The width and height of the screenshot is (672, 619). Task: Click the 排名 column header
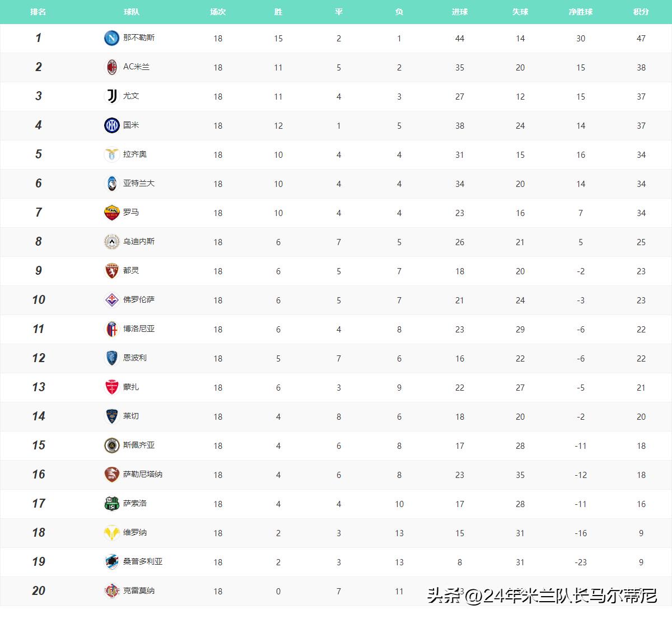(38, 12)
